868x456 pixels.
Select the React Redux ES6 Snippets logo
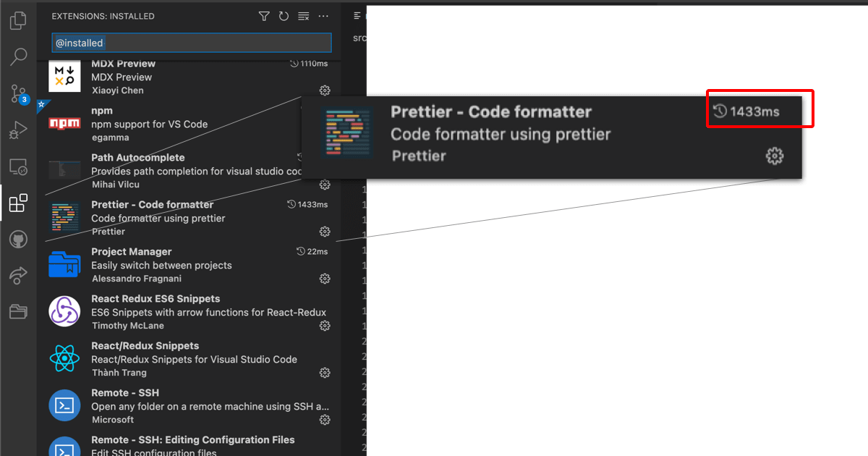coord(64,311)
